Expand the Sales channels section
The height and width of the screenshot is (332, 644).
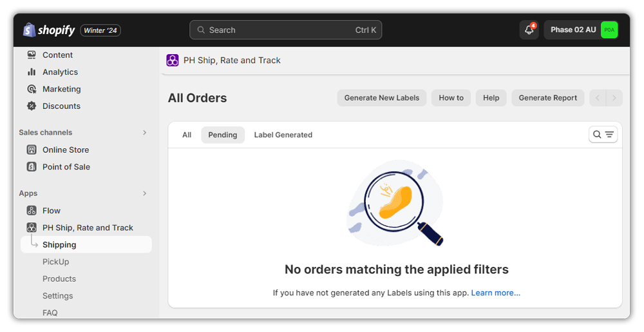[x=144, y=133]
